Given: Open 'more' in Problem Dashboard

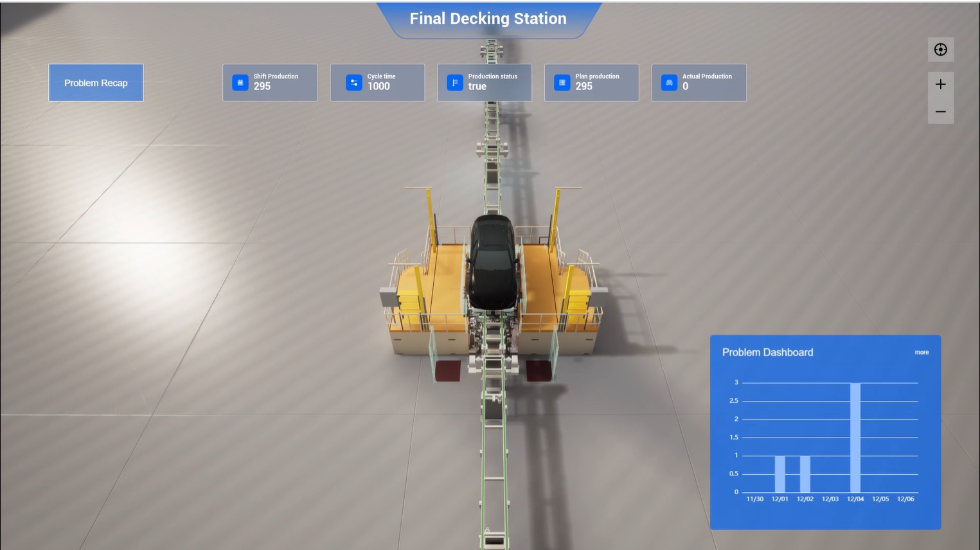Looking at the screenshot, I should pos(922,352).
